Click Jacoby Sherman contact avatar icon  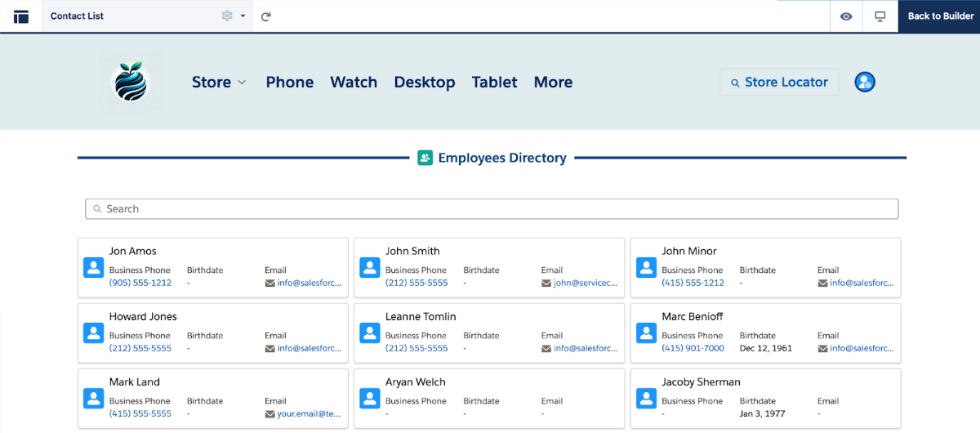pos(646,398)
